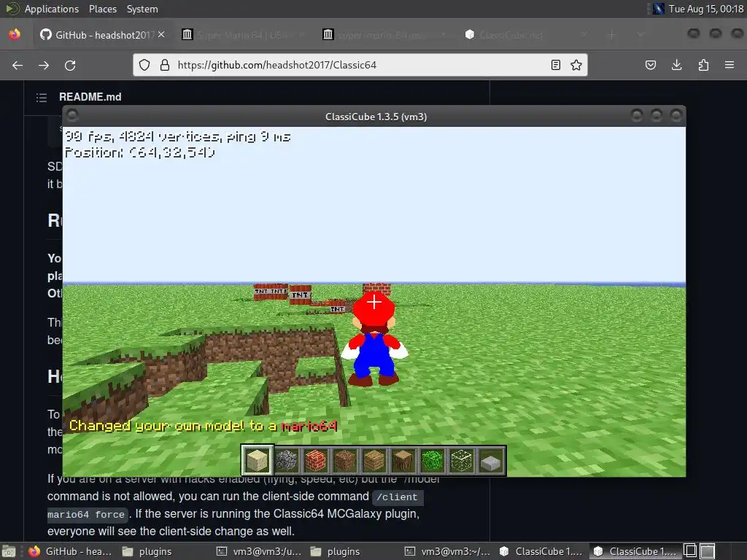Select the dirt block hotbar slot
Image resolution: width=747 pixels, height=560 pixels.
click(345, 461)
